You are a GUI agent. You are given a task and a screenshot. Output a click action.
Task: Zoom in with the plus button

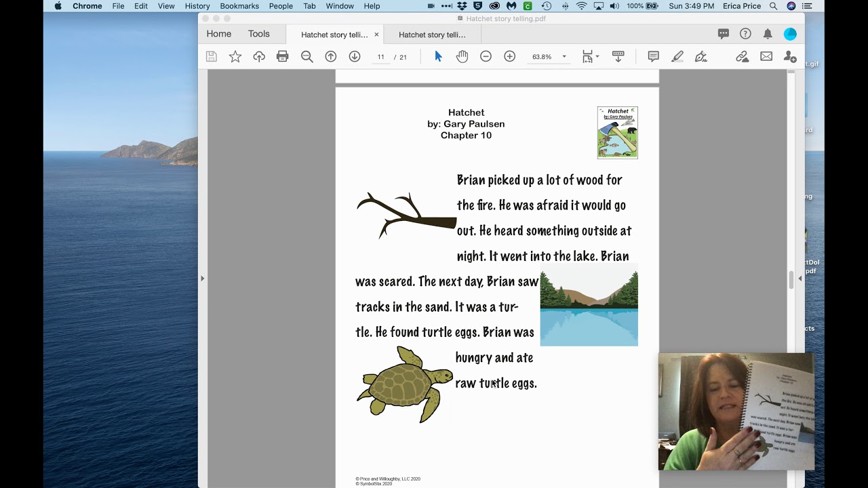point(510,57)
